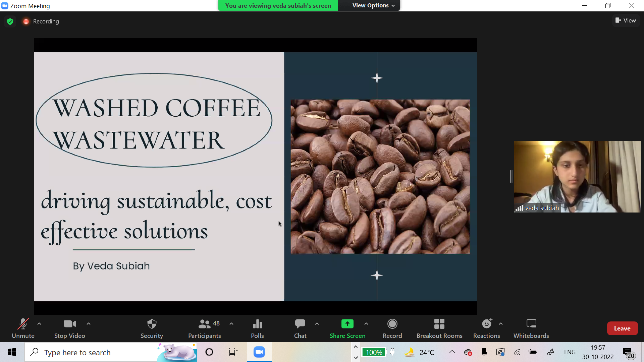The image size is (644, 362).
Task: Open the View layout menu
Action: (626, 20)
